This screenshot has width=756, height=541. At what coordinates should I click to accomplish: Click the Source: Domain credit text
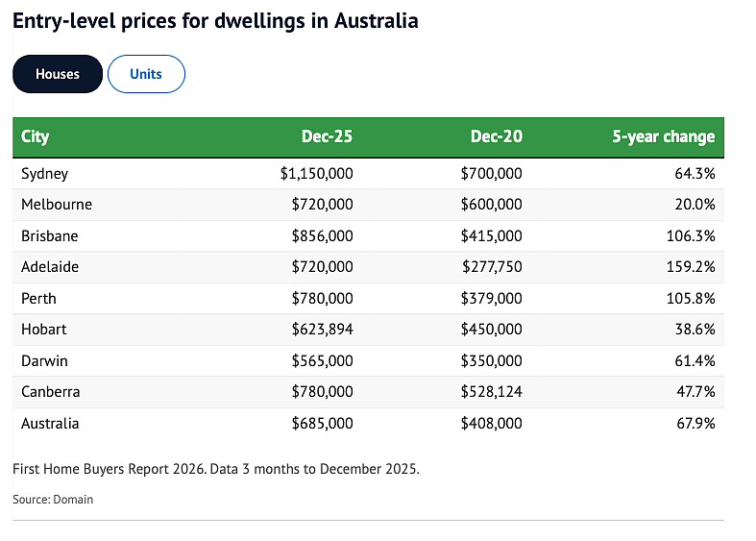tap(53, 499)
